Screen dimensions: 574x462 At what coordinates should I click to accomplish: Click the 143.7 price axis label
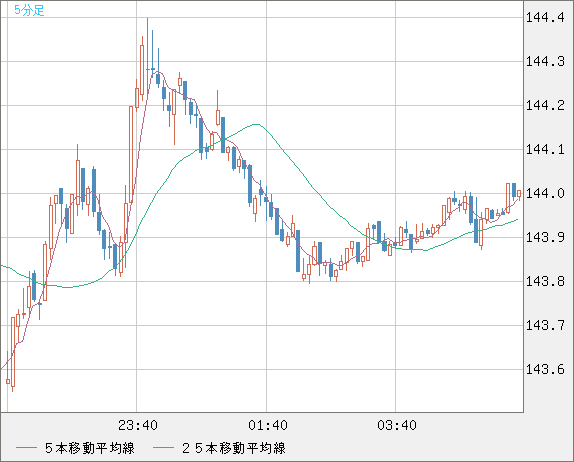[x=545, y=325]
